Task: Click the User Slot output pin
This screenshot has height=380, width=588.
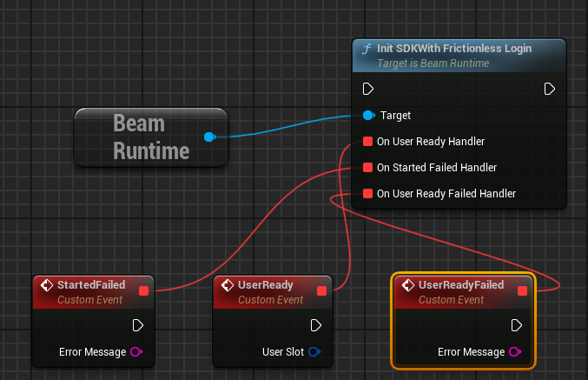Action: click(314, 352)
